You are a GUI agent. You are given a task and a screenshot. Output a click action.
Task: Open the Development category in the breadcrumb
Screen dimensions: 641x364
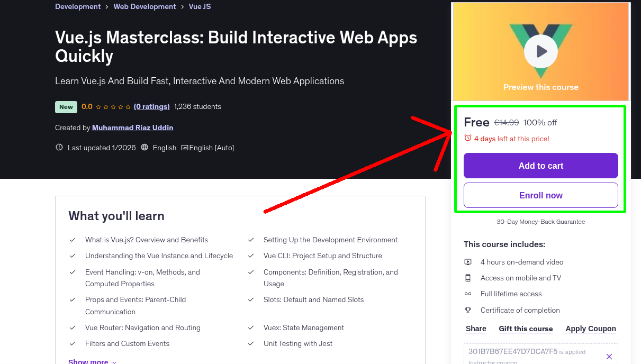click(78, 6)
